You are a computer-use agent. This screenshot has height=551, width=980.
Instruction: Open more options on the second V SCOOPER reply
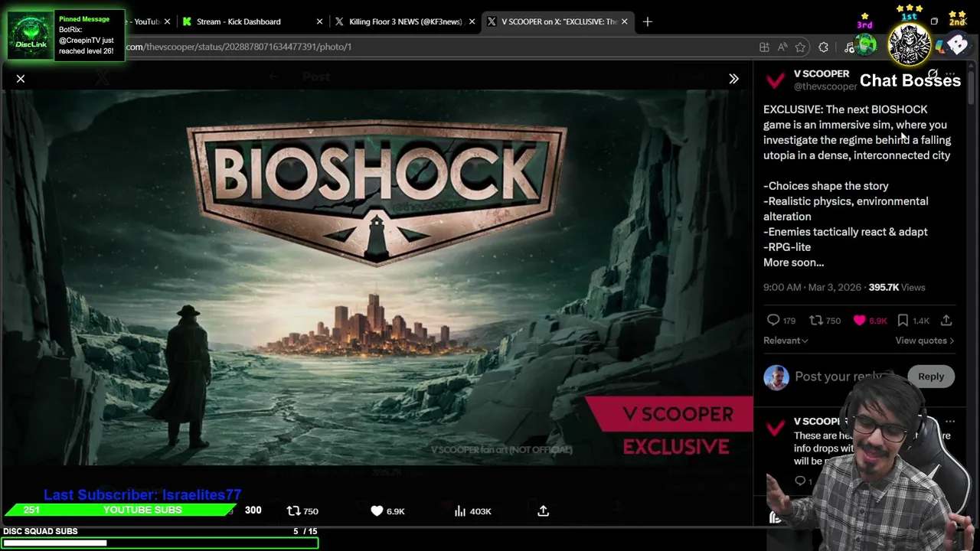(x=950, y=422)
